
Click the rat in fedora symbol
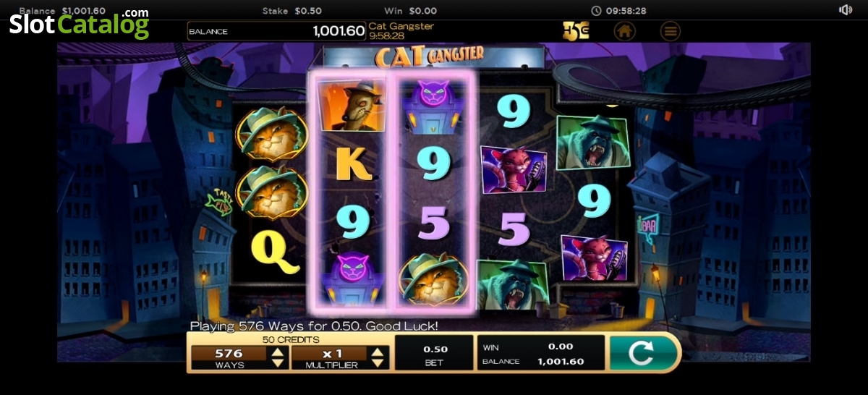352,106
